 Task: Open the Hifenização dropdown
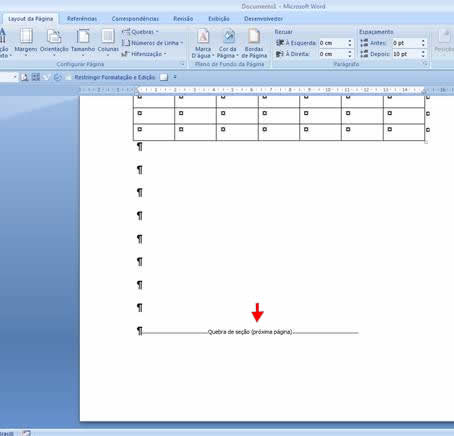coord(144,54)
